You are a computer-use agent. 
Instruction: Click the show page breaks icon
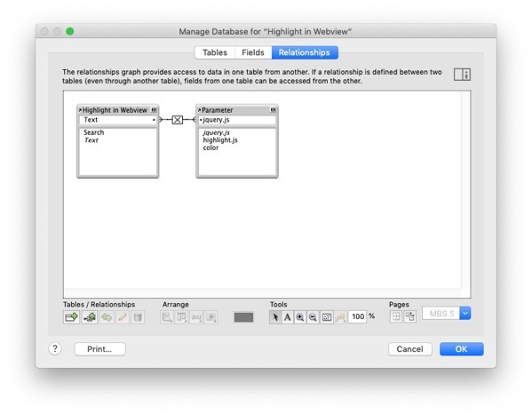396,316
